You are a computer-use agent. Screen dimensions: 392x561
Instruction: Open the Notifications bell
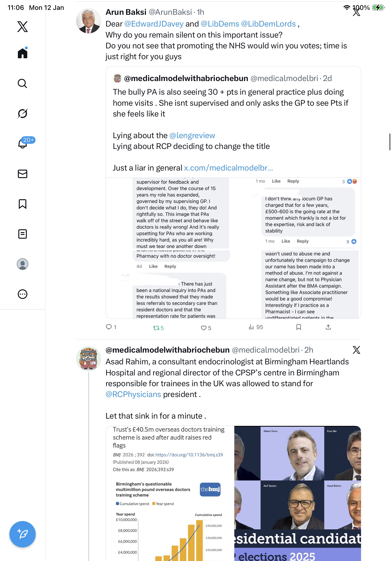click(x=23, y=144)
